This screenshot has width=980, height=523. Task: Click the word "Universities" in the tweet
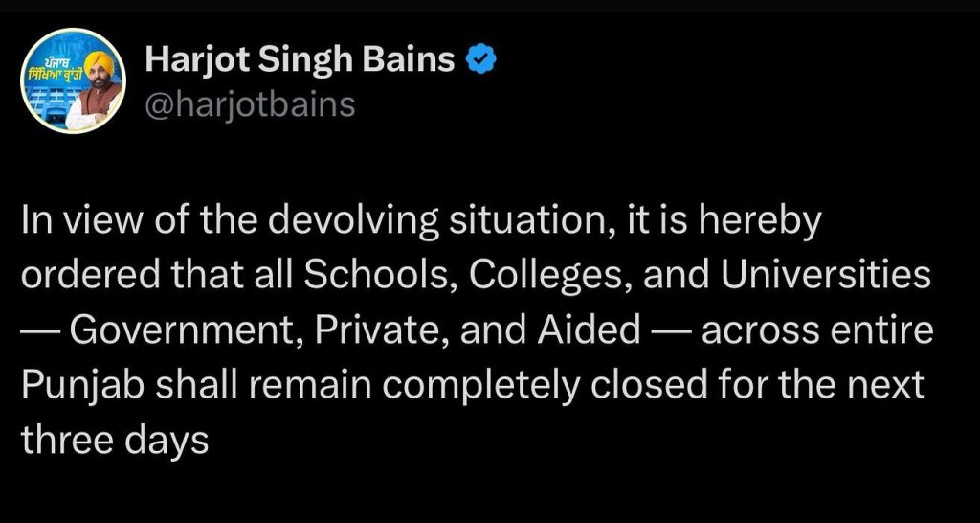pos(826,275)
